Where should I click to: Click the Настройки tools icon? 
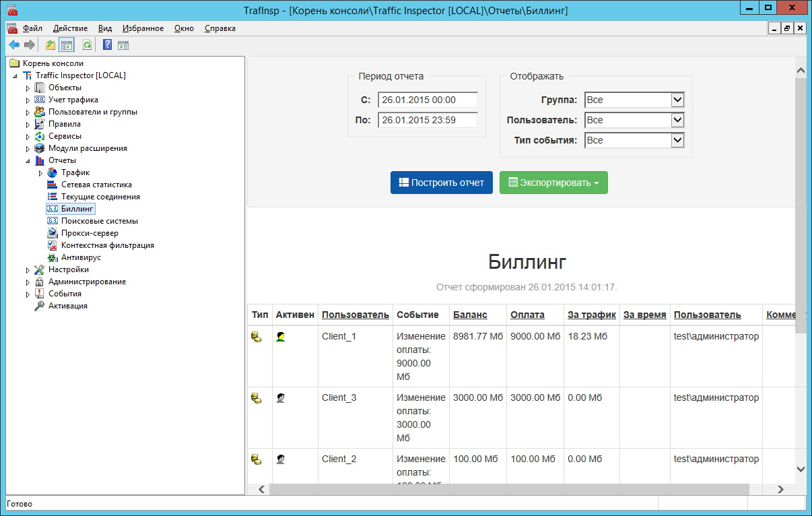[40, 269]
